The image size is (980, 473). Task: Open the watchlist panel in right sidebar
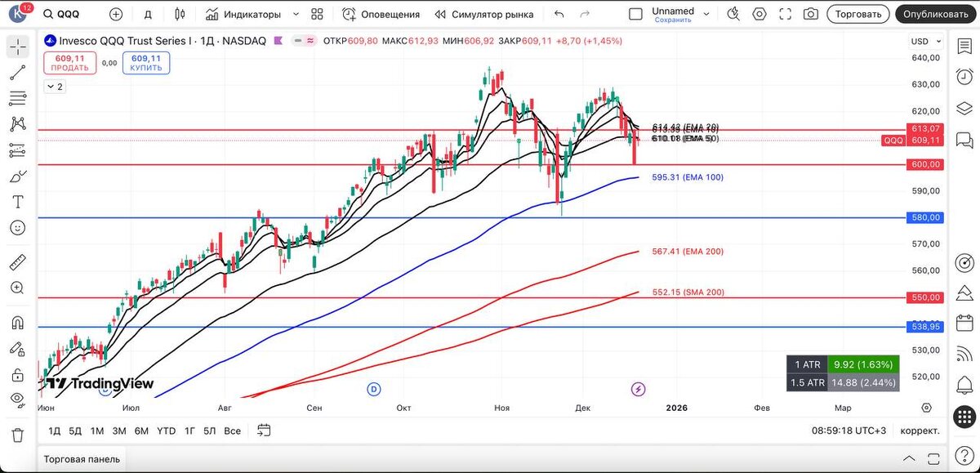pos(964,47)
